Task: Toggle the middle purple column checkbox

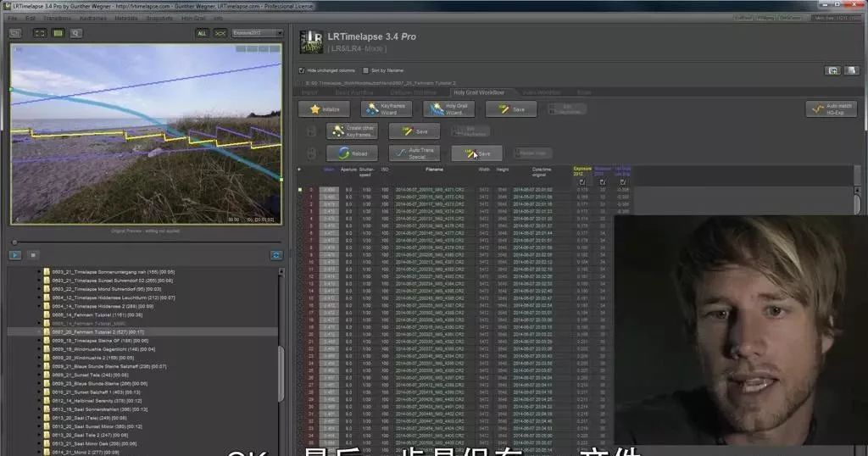Action: [x=603, y=182]
